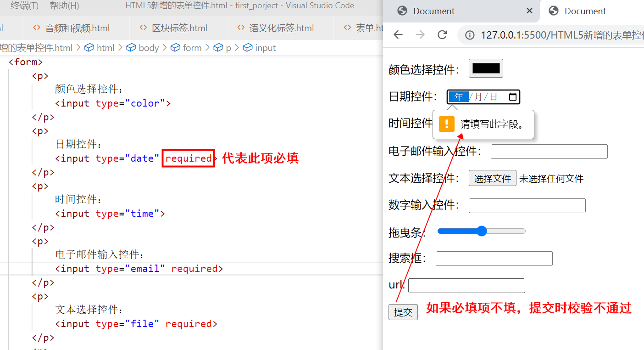Click the 颜色选择控件 label in browser page
The height and width of the screenshot is (350, 644).
point(424,69)
